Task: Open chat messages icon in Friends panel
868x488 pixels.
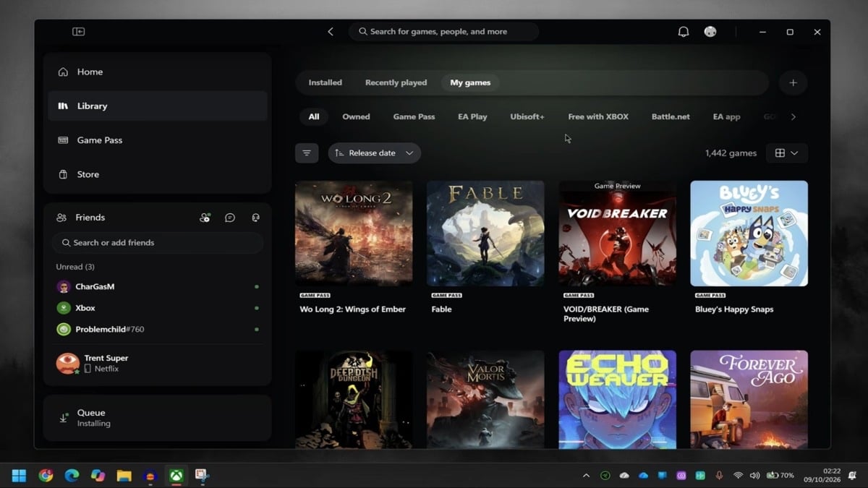Action: pyautogui.click(x=230, y=218)
